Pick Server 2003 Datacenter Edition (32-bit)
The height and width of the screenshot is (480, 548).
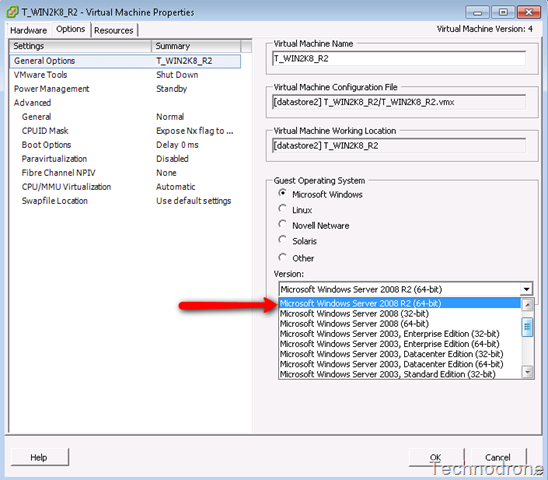400,354
